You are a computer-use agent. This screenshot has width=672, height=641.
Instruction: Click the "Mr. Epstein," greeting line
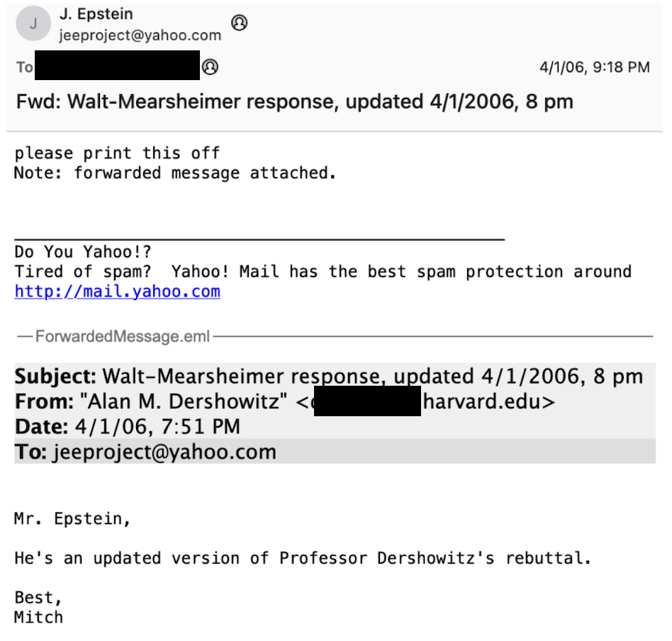pyautogui.click(x=72, y=519)
